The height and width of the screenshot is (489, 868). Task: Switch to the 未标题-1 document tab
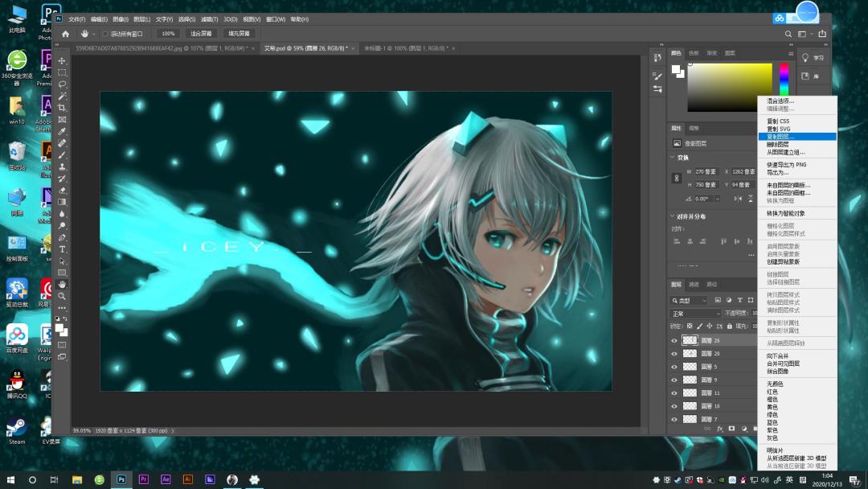[x=406, y=48]
